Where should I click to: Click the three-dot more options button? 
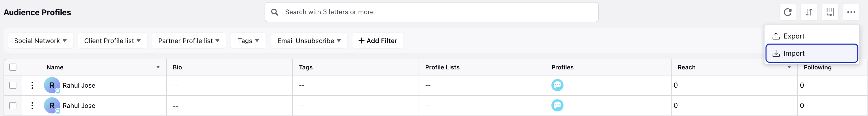click(851, 12)
